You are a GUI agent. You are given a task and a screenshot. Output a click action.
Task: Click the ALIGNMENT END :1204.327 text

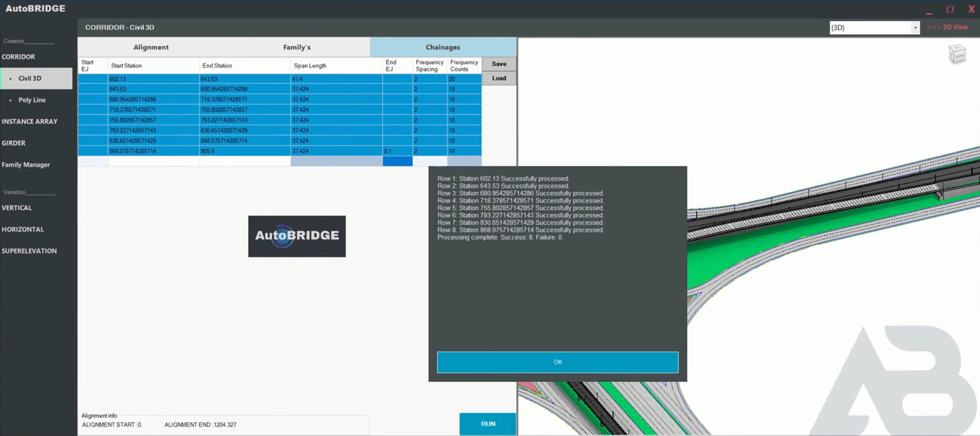[200, 425]
